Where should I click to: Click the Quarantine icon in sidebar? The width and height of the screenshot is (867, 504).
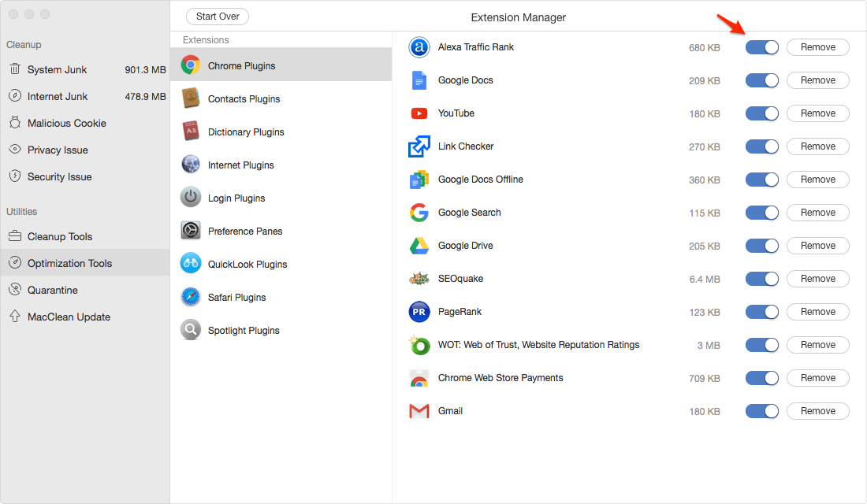pyautogui.click(x=15, y=289)
